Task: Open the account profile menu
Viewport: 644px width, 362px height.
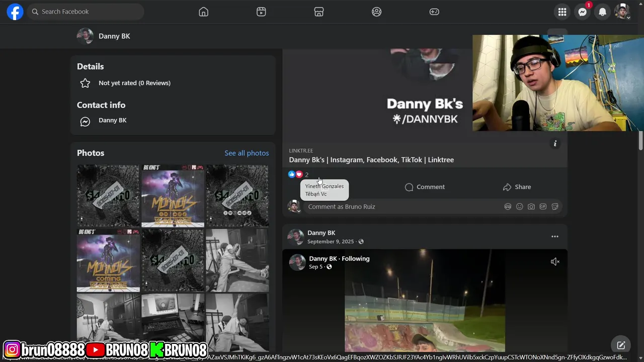Action: coord(622,12)
